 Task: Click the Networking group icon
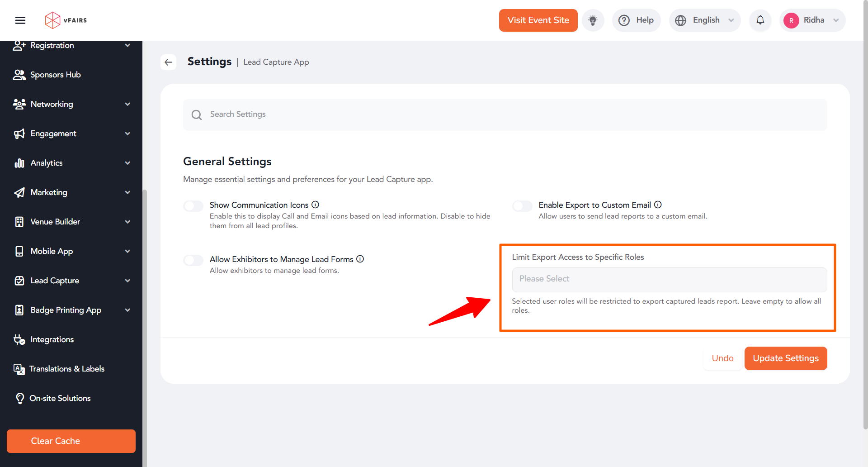pos(19,104)
